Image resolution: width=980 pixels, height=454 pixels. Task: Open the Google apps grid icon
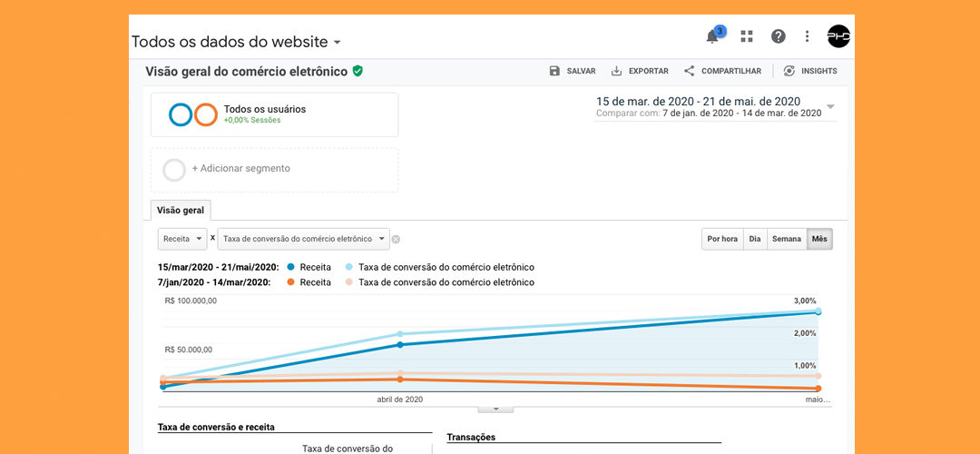746,36
